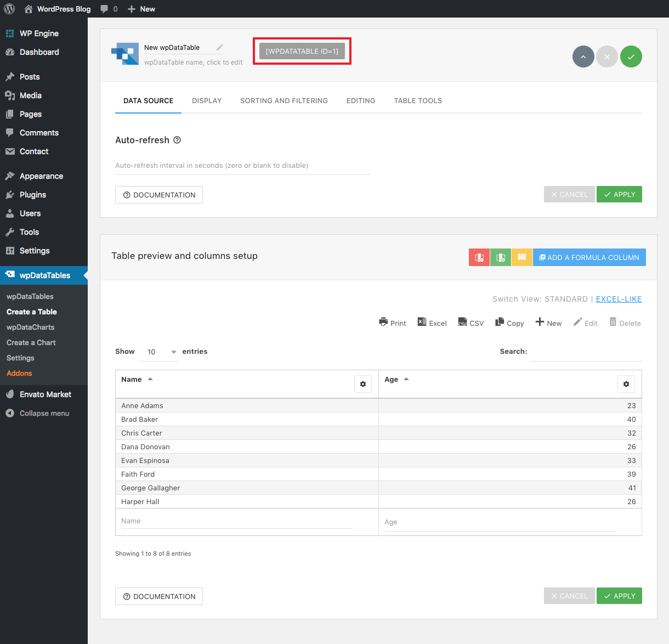
Task: Open the WordPress Blog home link
Action: coord(58,9)
